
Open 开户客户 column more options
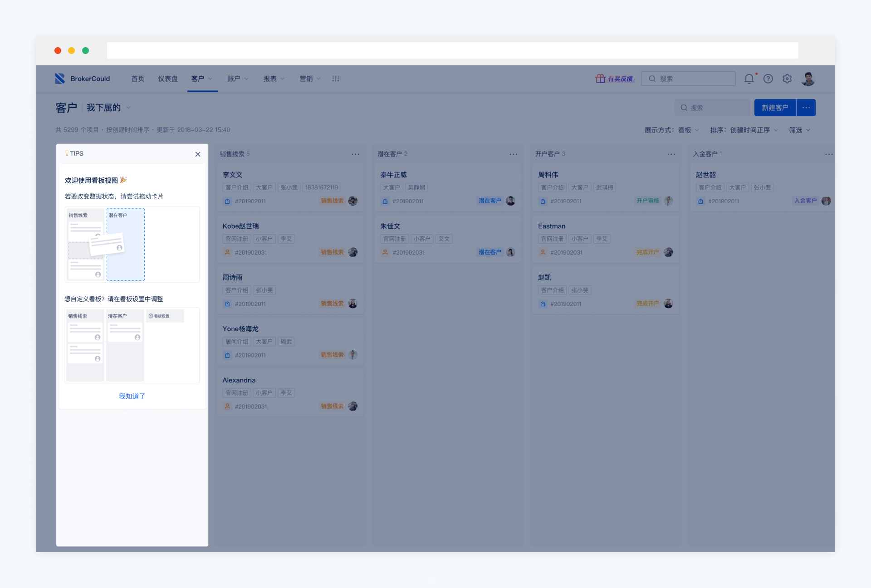tap(671, 154)
